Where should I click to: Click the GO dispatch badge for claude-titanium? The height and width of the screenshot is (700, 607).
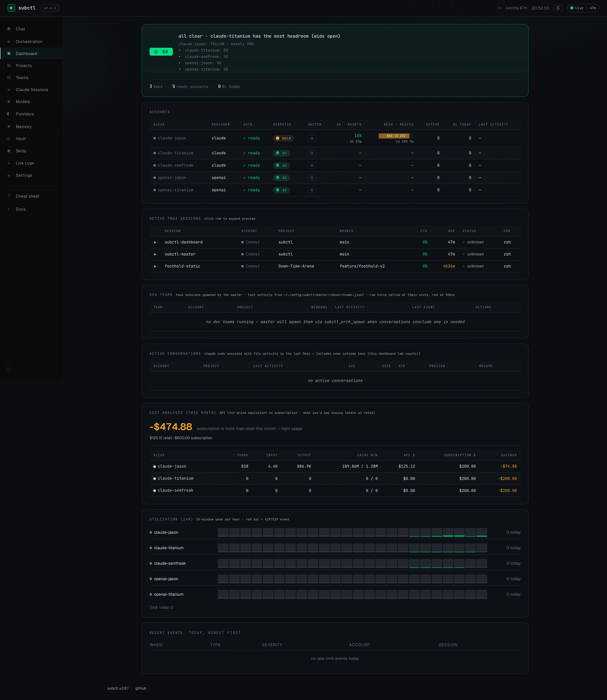(281, 153)
